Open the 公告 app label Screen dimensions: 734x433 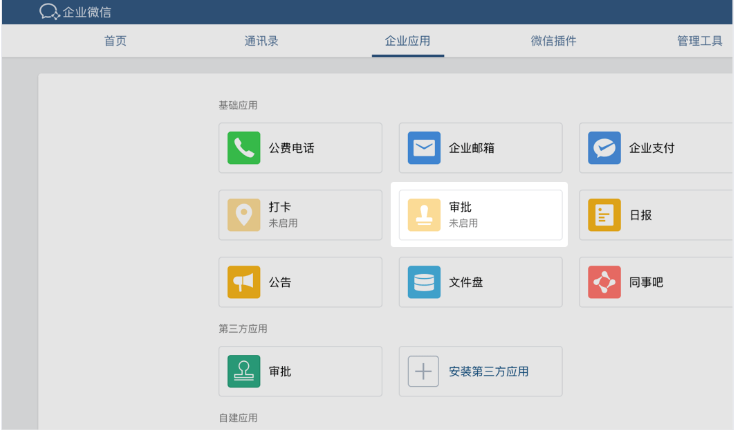(x=280, y=282)
